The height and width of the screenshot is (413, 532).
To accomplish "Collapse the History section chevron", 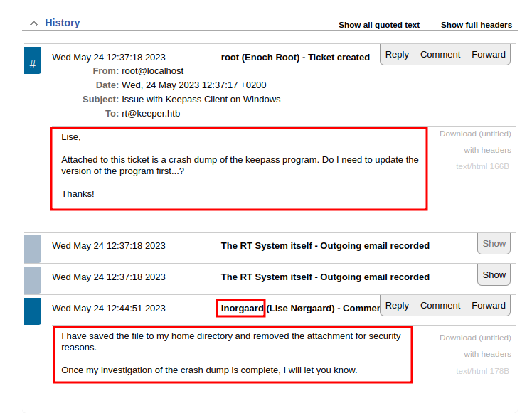I will pyautogui.click(x=33, y=23).
